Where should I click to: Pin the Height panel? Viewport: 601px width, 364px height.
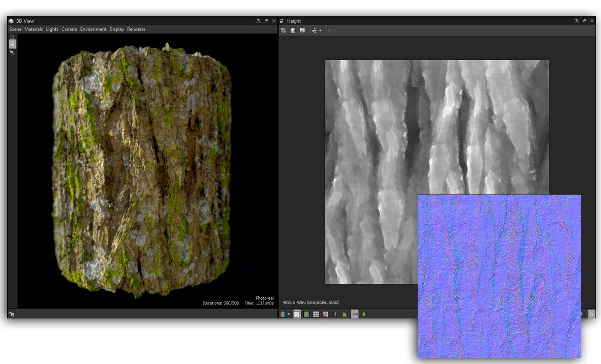577,21
